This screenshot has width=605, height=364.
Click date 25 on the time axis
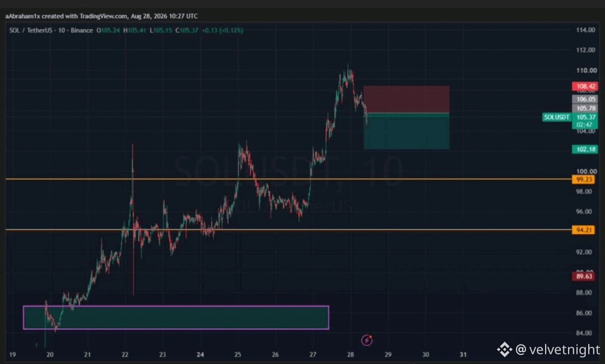[x=238, y=354]
